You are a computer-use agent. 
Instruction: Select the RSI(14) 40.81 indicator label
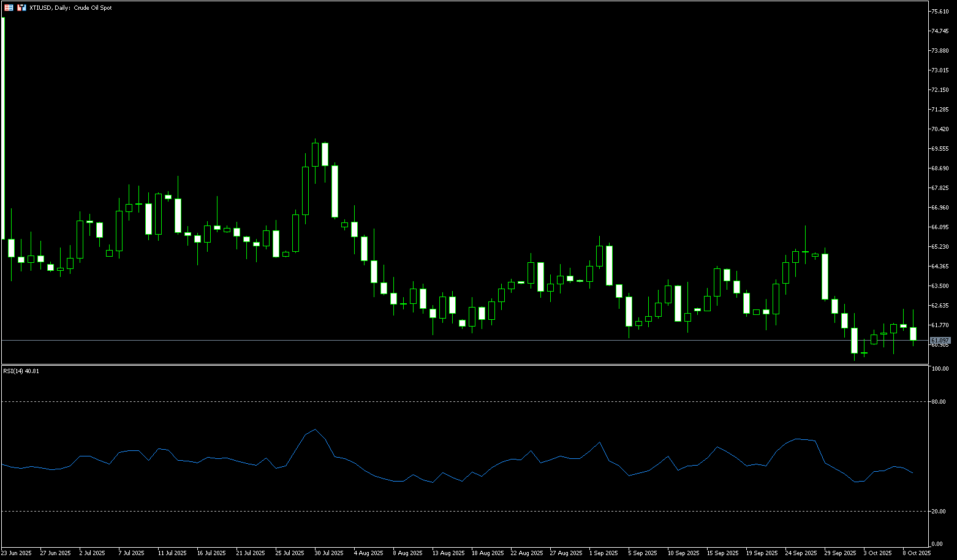pos(21,371)
